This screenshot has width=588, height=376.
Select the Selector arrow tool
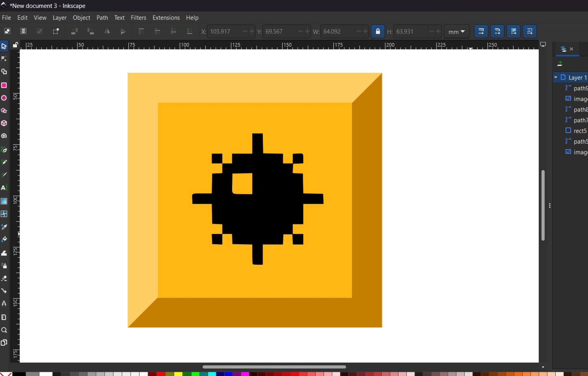[x=4, y=46]
